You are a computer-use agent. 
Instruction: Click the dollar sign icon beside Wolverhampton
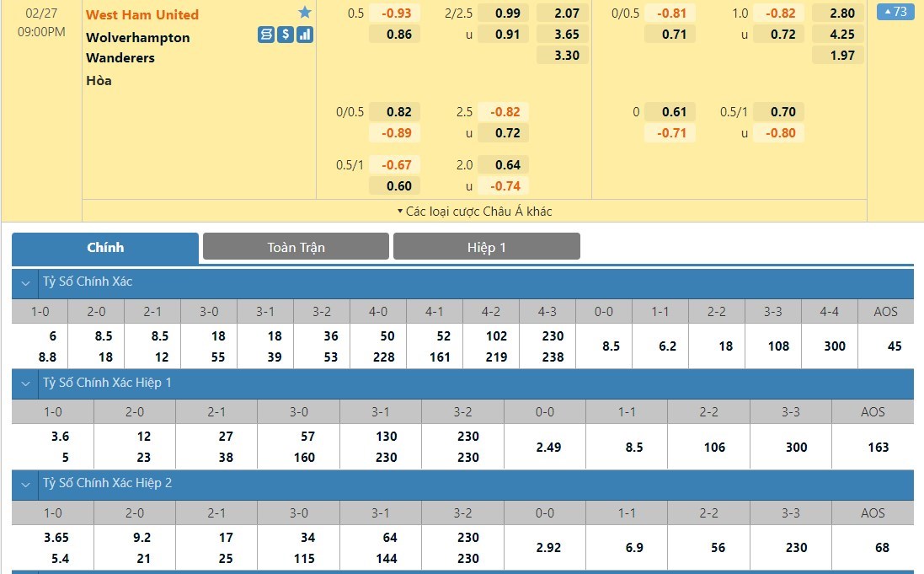[286, 35]
